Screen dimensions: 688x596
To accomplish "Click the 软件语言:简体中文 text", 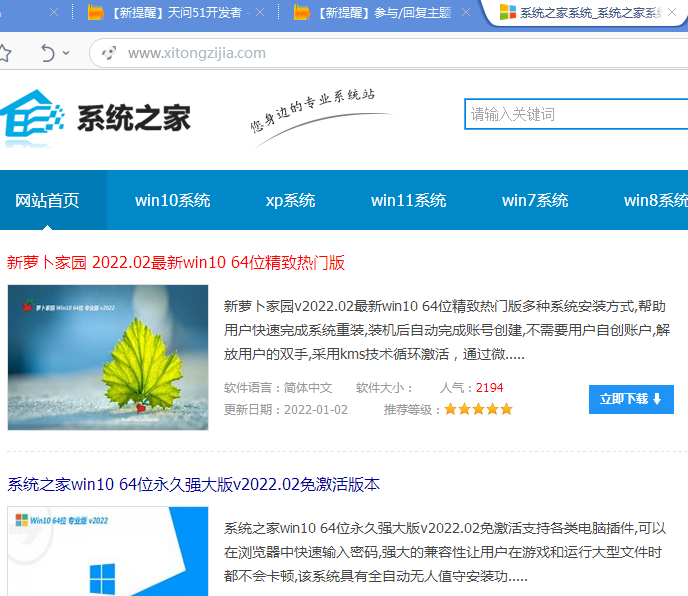I will tap(278, 388).
